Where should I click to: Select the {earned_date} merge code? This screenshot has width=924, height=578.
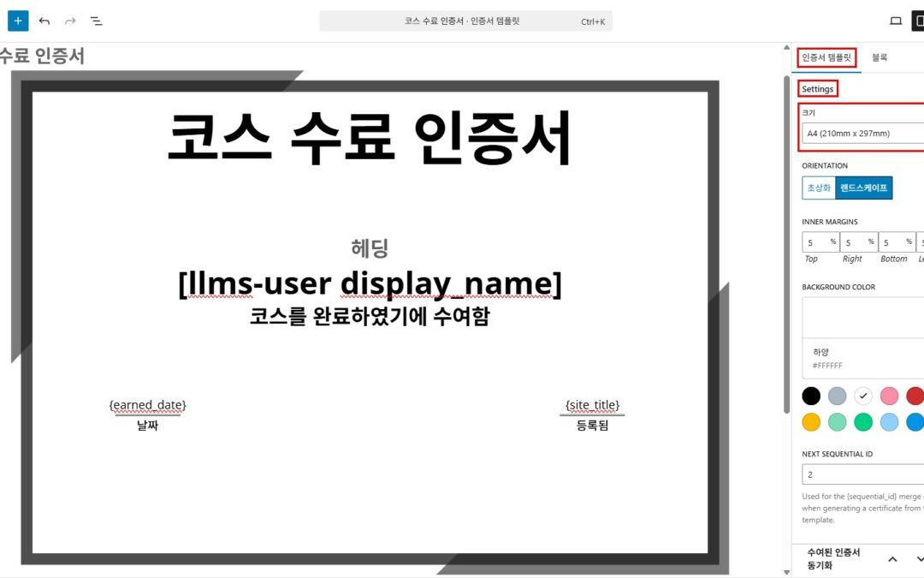tap(147, 405)
